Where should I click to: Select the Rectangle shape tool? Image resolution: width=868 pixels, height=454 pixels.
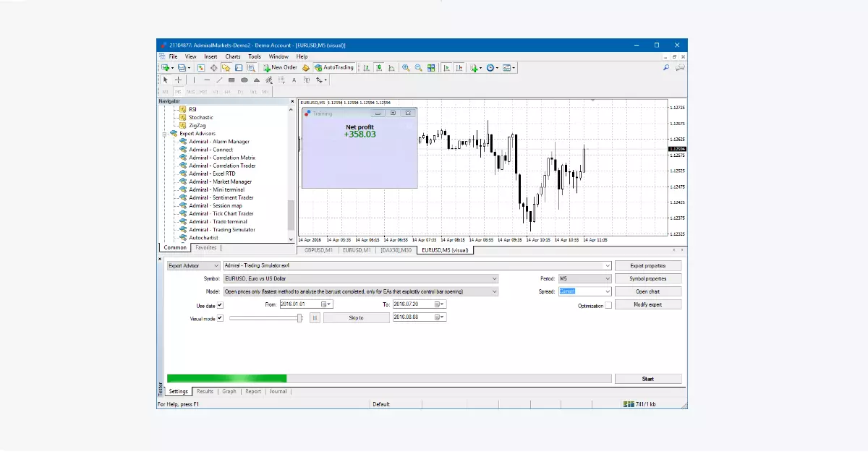pos(231,80)
